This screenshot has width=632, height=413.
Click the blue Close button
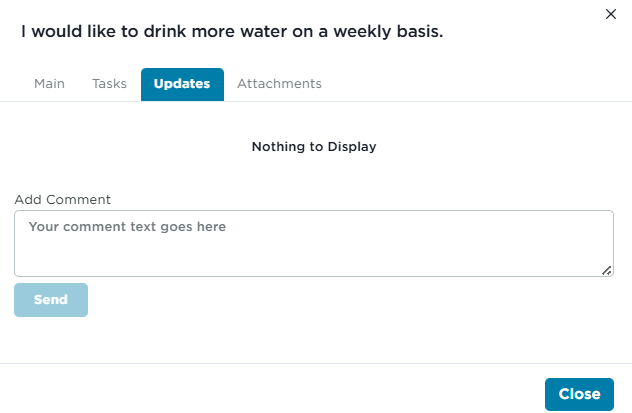579,394
